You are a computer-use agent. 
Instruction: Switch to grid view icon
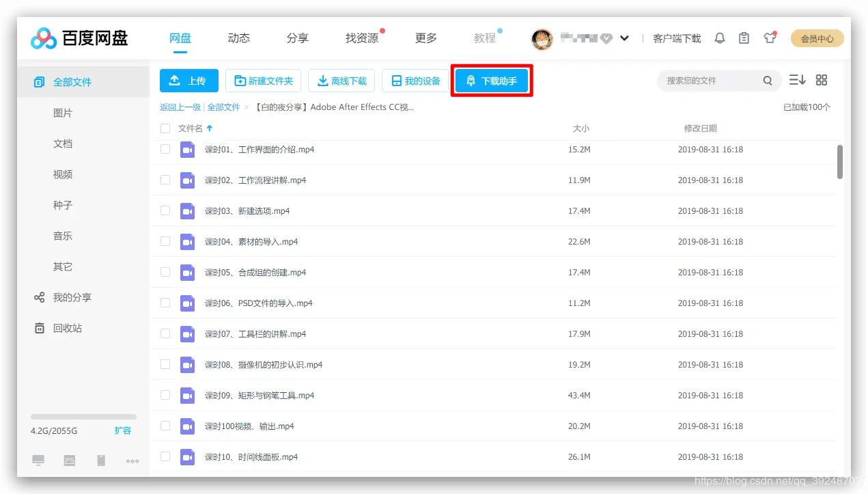(x=822, y=80)
